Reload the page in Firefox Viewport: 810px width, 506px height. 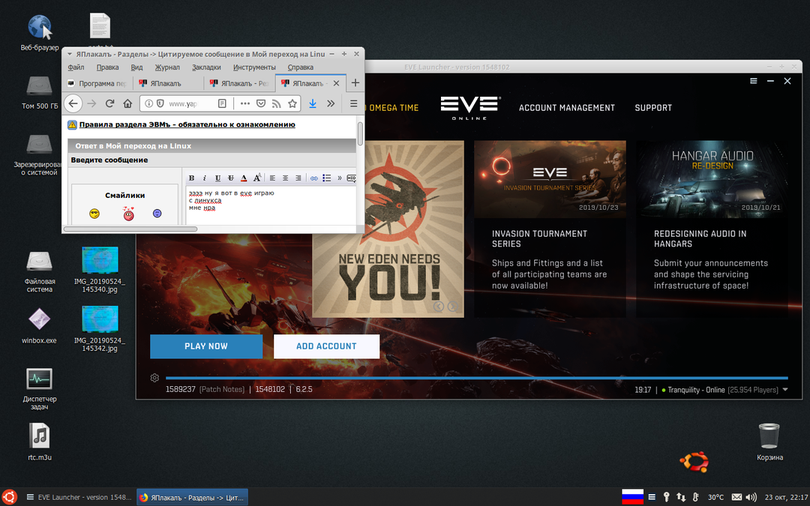point(110,103)
